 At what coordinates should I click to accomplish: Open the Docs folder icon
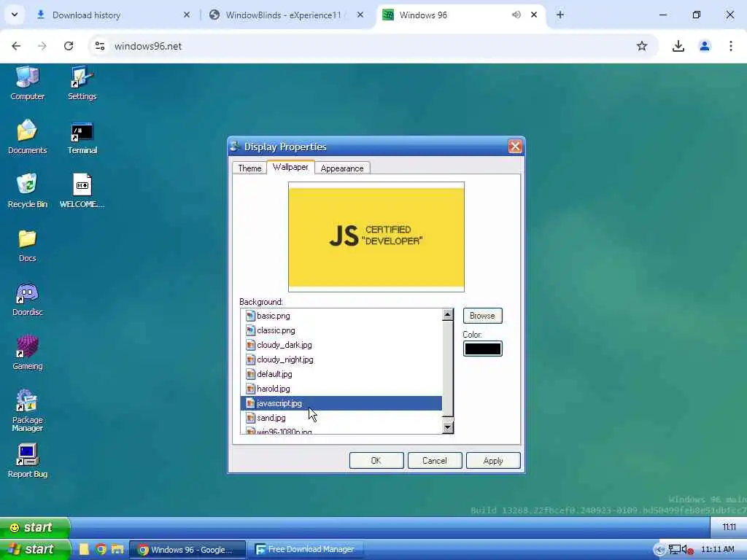[x=27, y=245]
